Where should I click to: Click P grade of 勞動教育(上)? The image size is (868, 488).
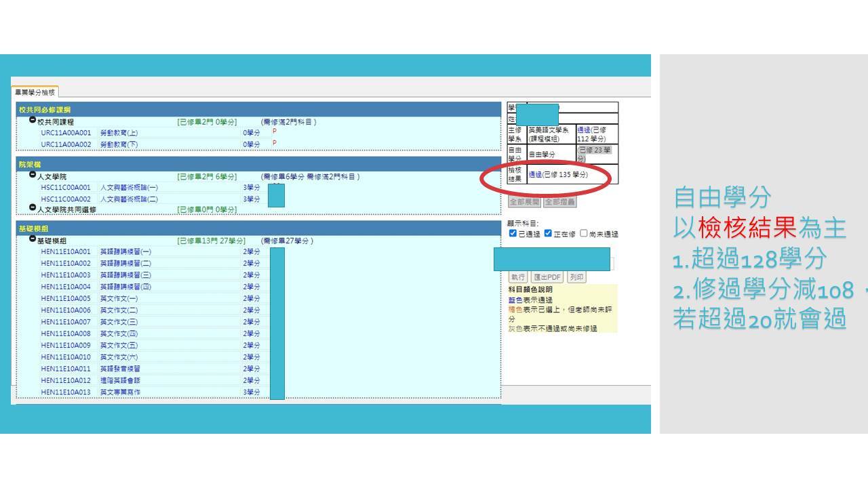pos(275,131)
